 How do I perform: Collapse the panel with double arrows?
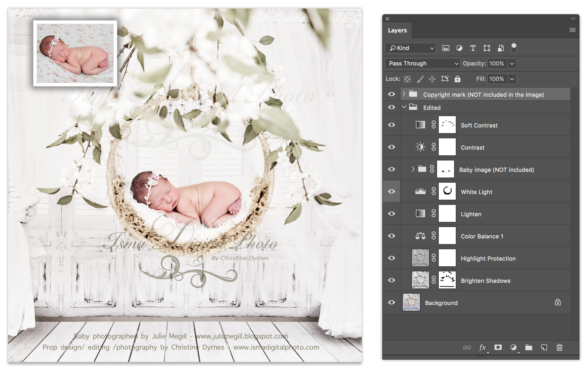pos(573,18)
